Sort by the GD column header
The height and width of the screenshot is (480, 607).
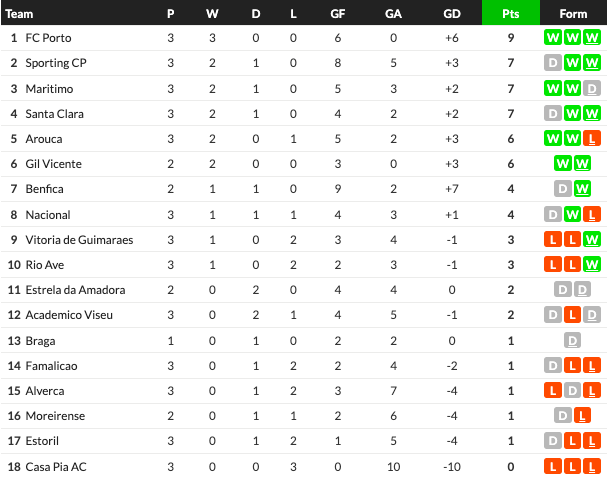click(x=452, y=14)
